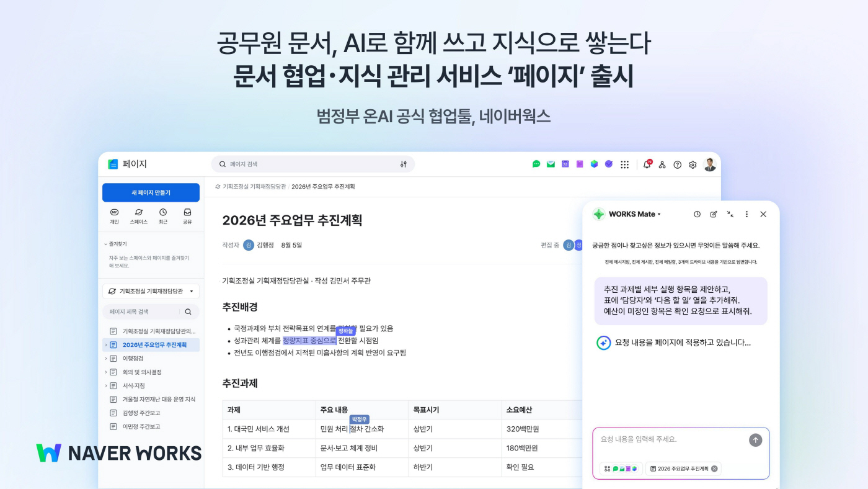Image resolution: width=868 pixels, height=489 pixels.
Task: Click the 320백만원 budget cell
Action: coord(542,429)
